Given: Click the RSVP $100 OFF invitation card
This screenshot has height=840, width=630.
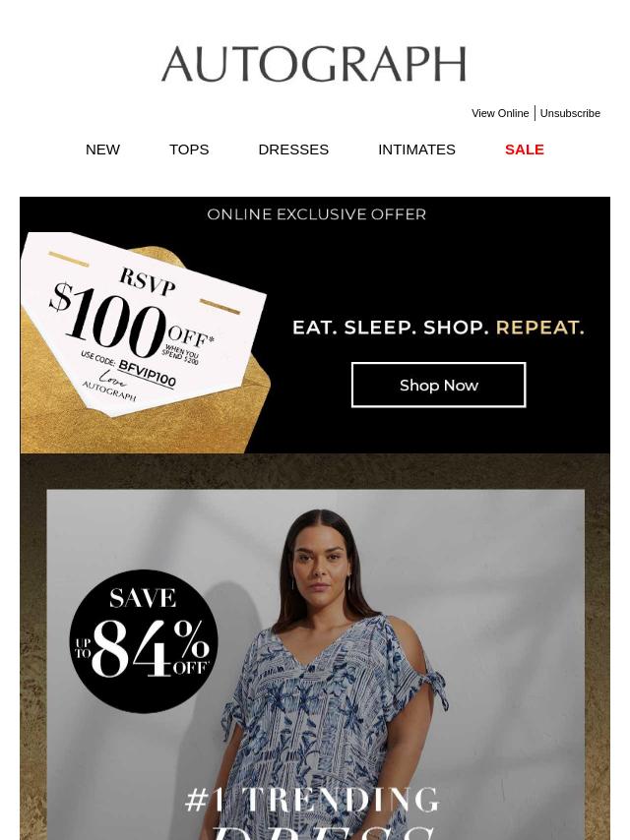Looking at the screenshot, I should click(x=144, y=323).
